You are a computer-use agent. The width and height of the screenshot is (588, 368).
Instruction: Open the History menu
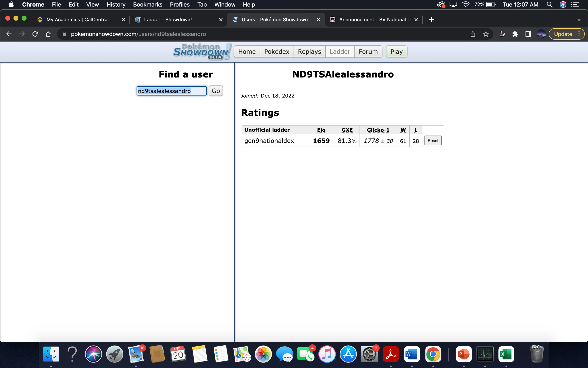(116, 5)
